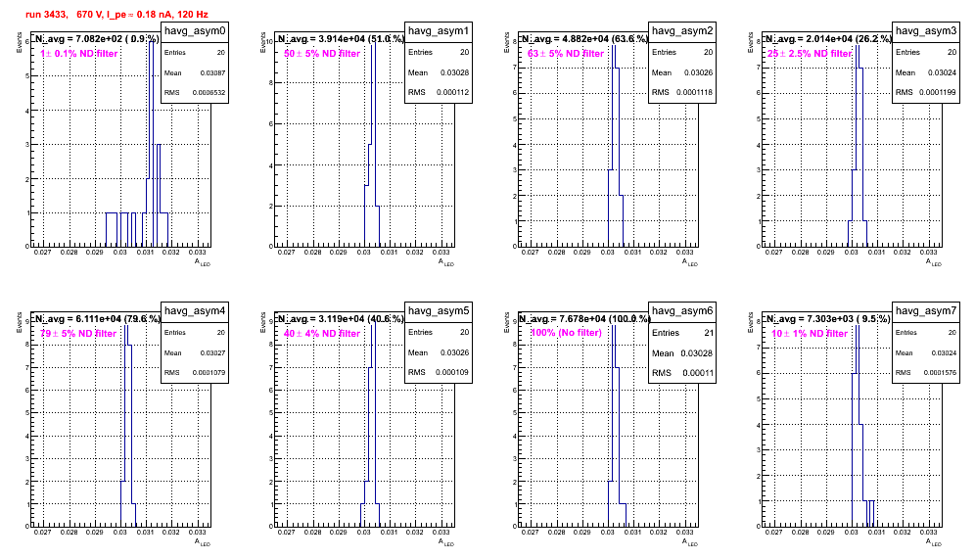
Task: Click N_avg = 7.082e+02 title text
Action: point(97,38)
